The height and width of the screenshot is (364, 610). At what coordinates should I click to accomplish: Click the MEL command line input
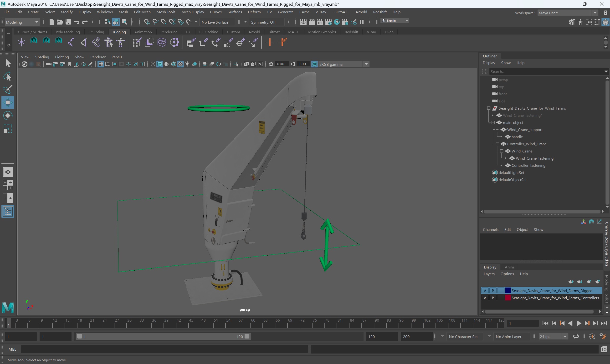tap(164, 349)
